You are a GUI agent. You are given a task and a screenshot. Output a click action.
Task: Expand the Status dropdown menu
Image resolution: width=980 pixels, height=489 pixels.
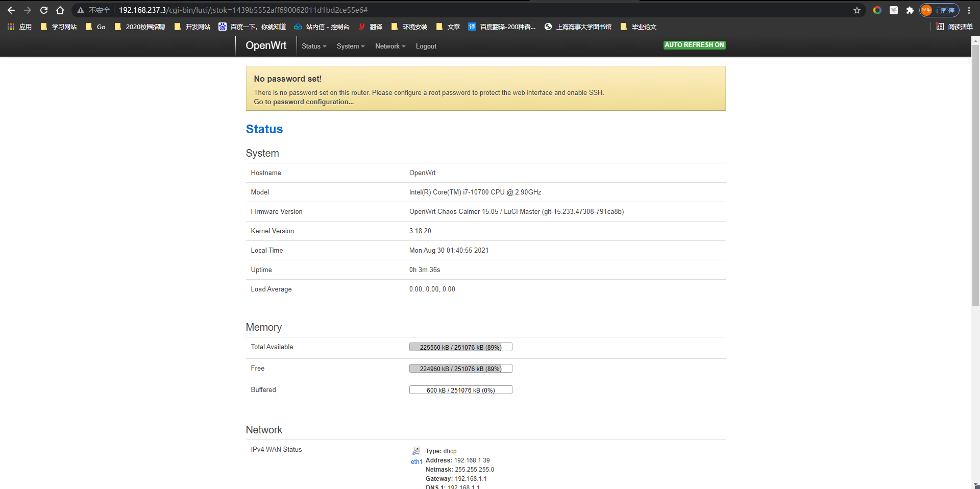click(314, 46)
